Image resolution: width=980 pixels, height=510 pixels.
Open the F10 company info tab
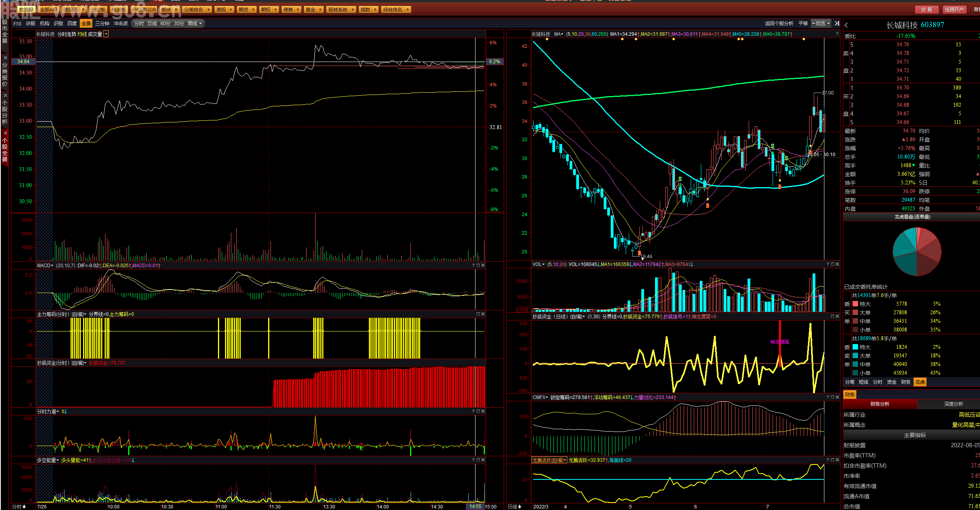click(x=17, y=24)
